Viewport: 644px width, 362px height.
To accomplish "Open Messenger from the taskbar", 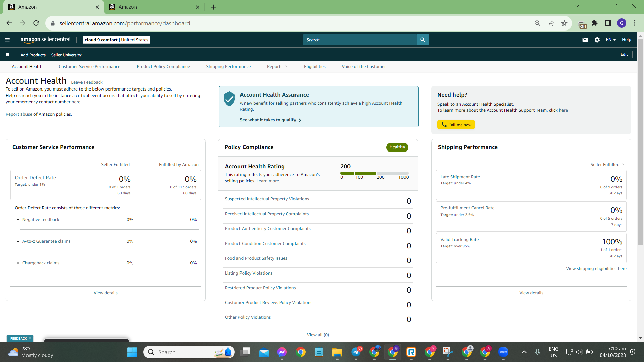I will (282, 352).
